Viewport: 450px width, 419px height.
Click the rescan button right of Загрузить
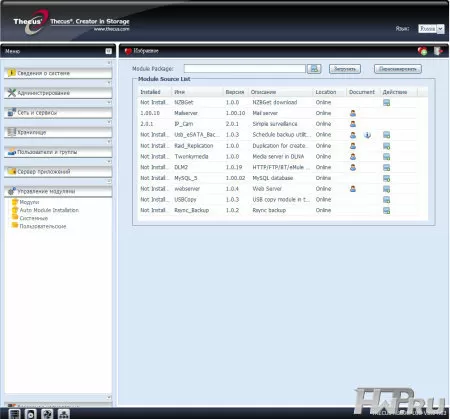(x=398, y=69)
